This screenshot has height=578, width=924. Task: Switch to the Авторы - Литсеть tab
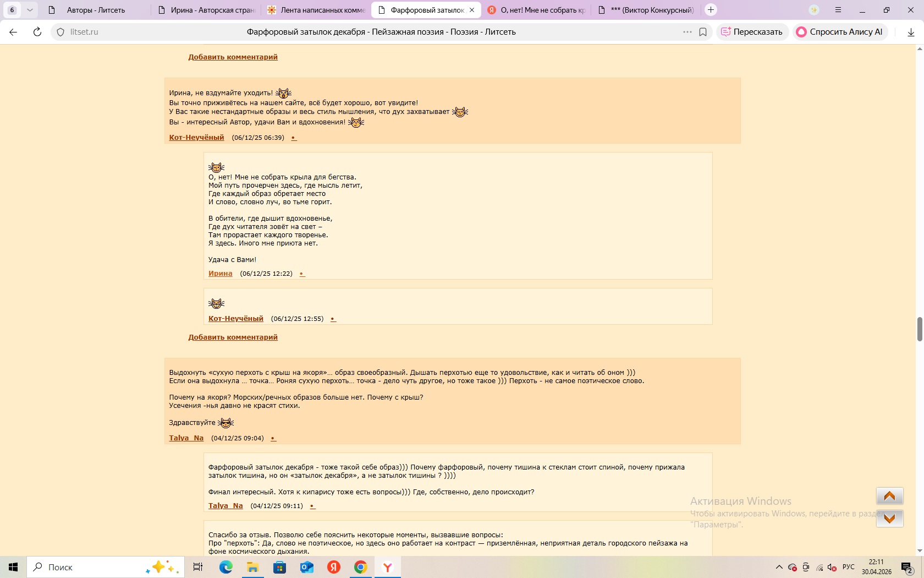[96, 10]
